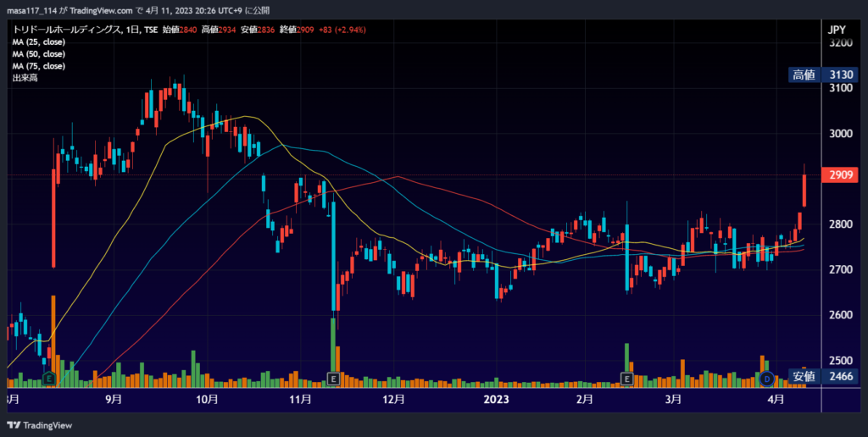Viewport: 868px width, 437px height.
Task: Click the 3200 price axis value
Action: [x=841, y=43]
